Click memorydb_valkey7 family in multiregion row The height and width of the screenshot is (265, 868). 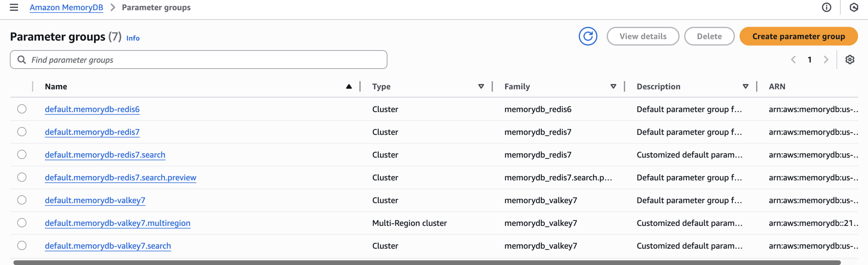tap(541, 223)
